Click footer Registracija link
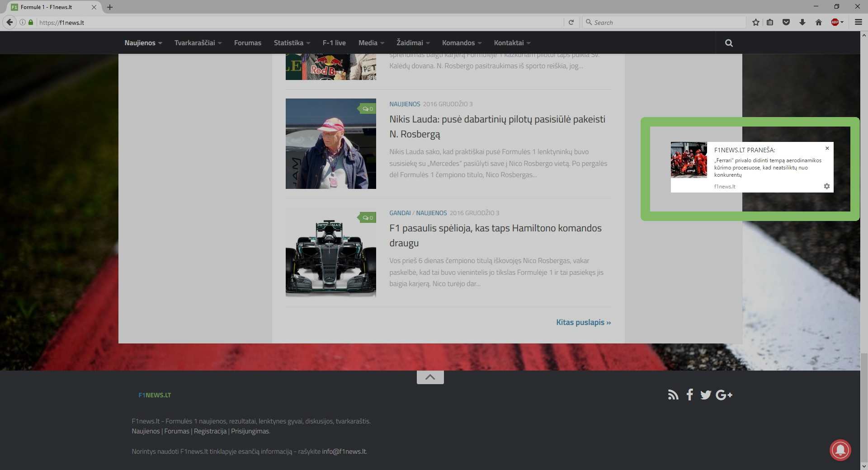 [210, 431]
